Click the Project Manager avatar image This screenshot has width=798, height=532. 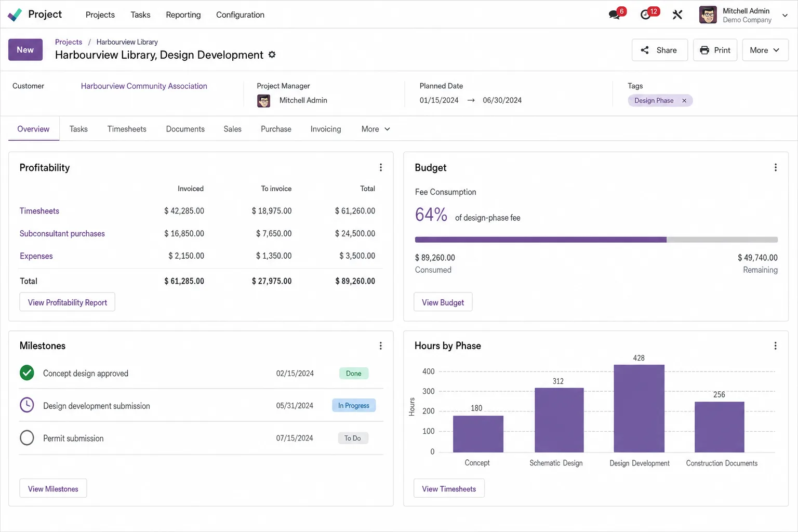coord(264,101)
